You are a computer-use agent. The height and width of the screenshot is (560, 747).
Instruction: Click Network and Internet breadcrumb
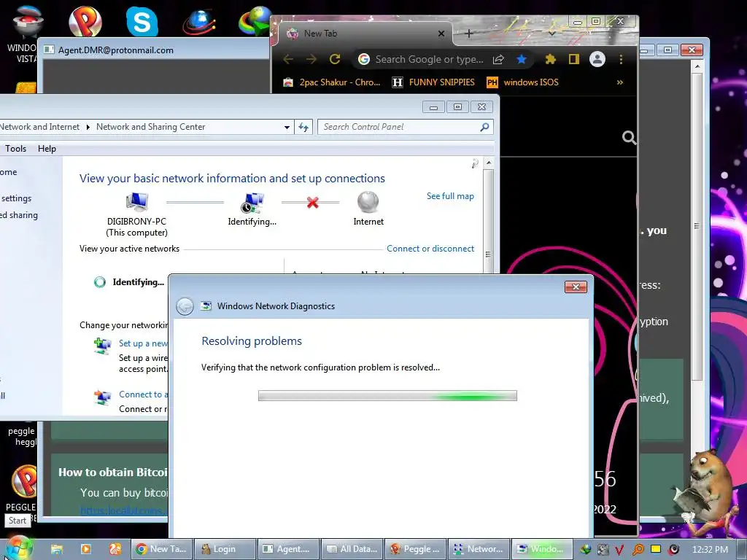(39, 127)
